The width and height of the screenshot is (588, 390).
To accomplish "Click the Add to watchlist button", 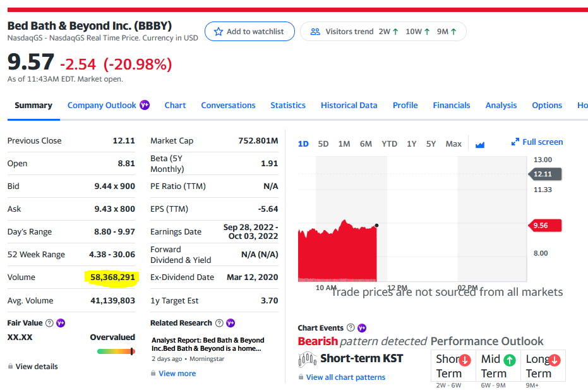I will [249, 32].
